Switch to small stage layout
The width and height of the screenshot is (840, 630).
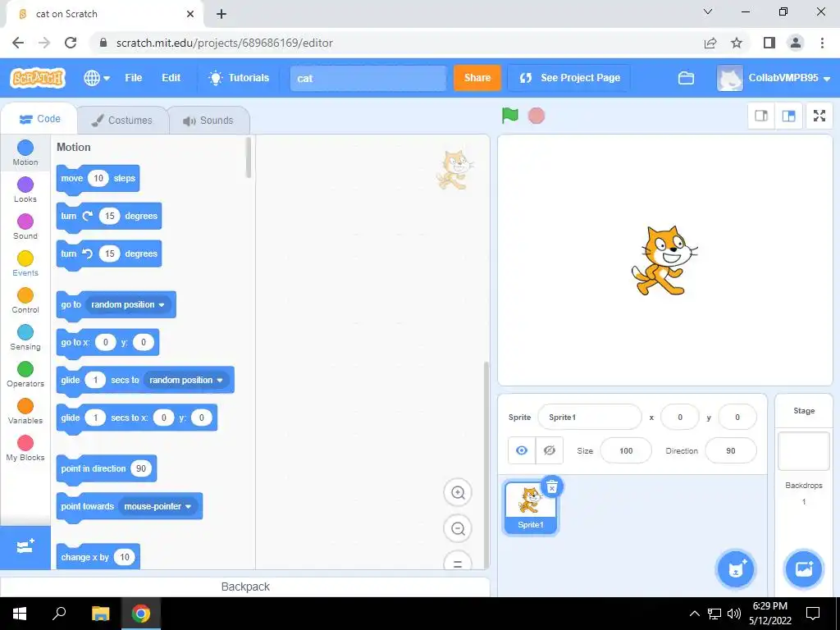(761, 116)
